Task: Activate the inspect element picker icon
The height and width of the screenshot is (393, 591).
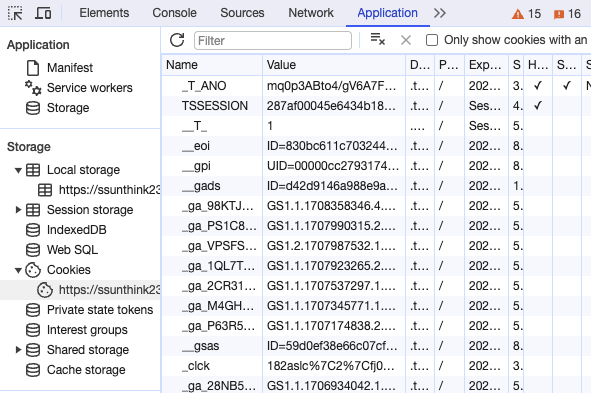Action: [x=15, y=13]
